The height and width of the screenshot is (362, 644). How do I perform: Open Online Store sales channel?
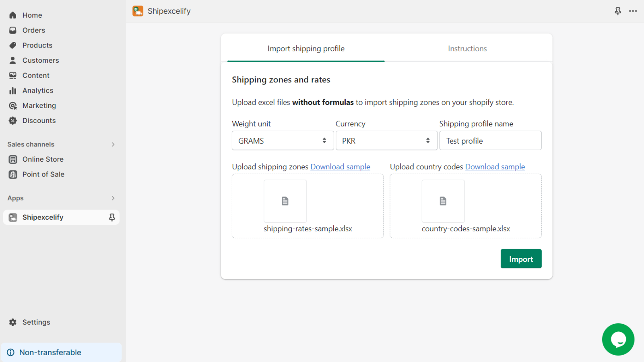(43, 159)
